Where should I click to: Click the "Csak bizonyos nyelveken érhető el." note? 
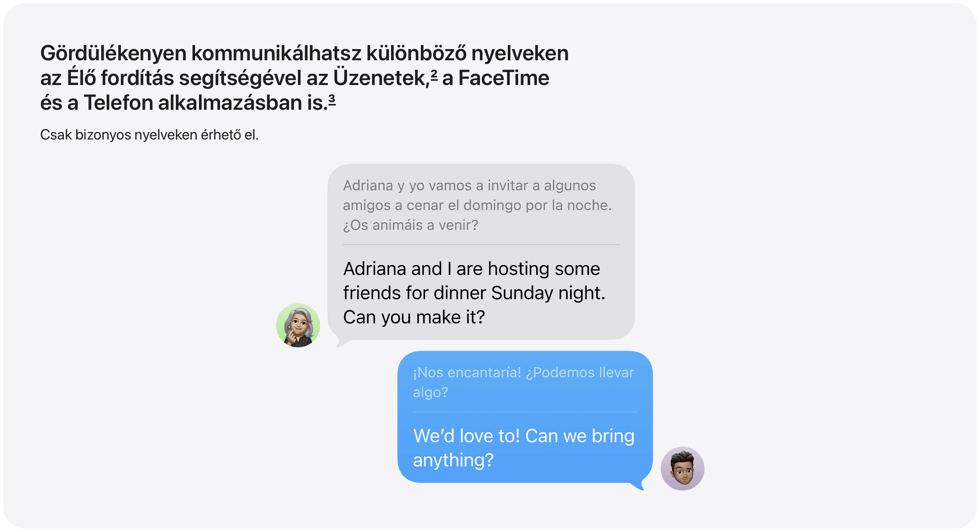click(x=149, y=135)
